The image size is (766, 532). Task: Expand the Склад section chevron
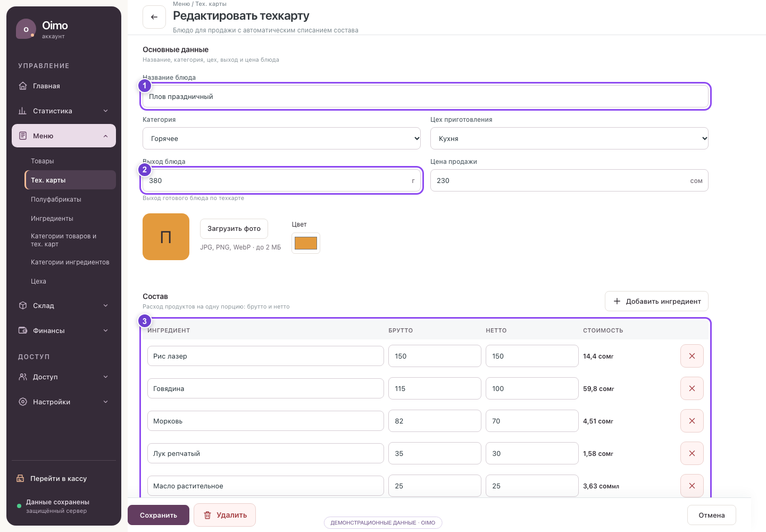(105, 305)
